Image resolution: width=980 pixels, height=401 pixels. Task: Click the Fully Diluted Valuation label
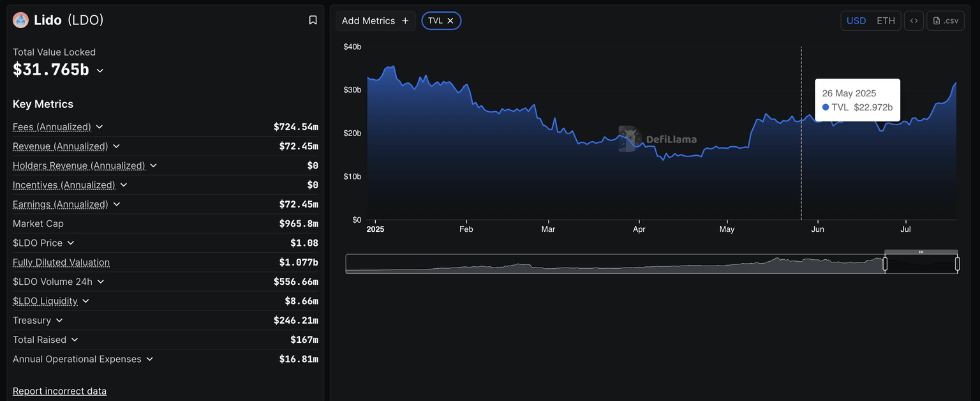coord(61,262)
